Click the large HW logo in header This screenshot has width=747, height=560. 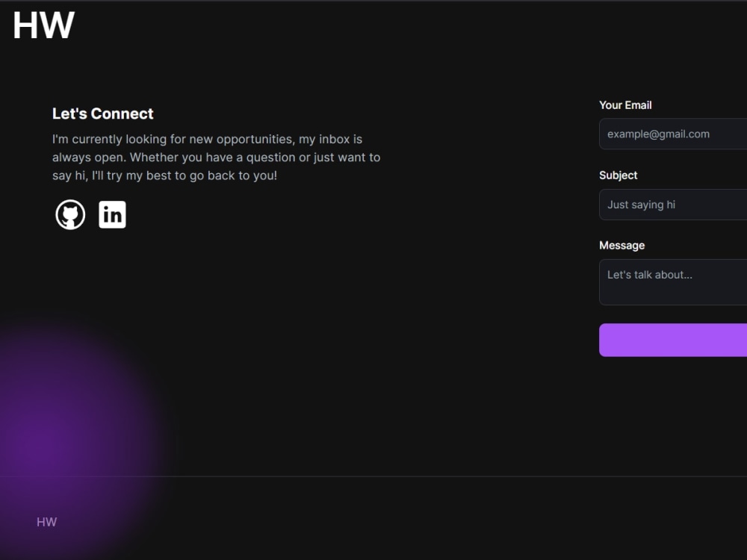click(43, 25)
